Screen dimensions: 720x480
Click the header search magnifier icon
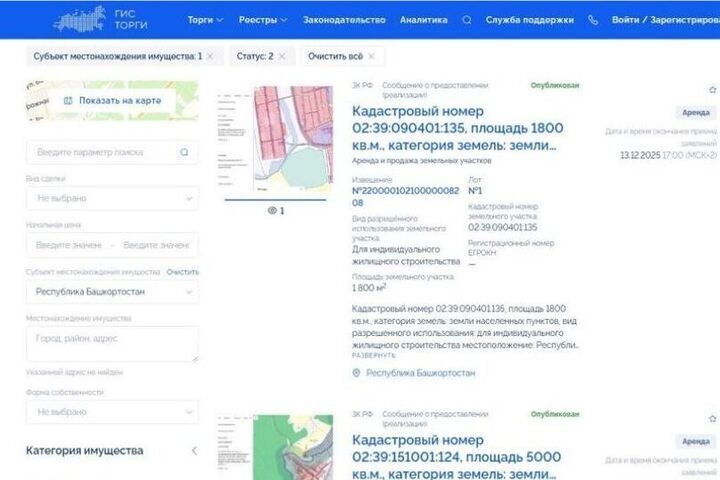[x=466, y=20]
